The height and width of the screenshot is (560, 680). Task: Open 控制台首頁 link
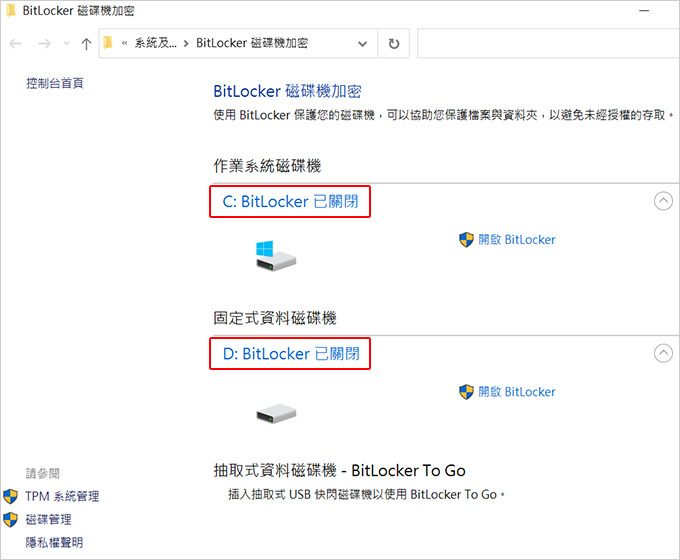55,83
